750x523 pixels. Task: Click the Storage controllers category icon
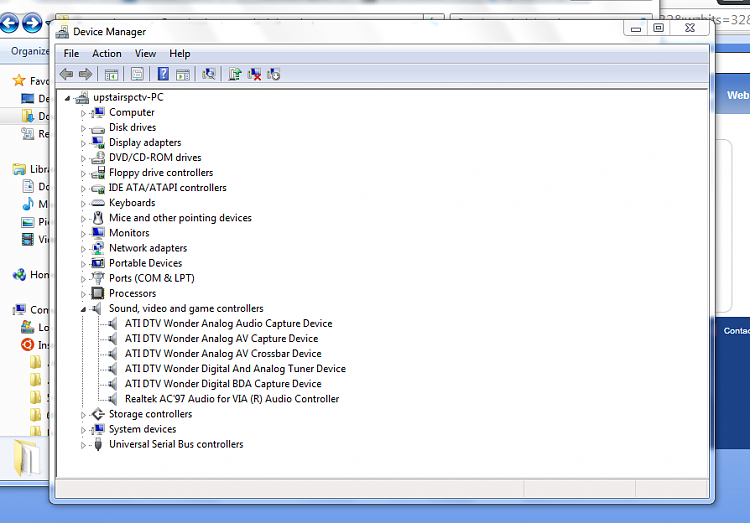[98, 414]
